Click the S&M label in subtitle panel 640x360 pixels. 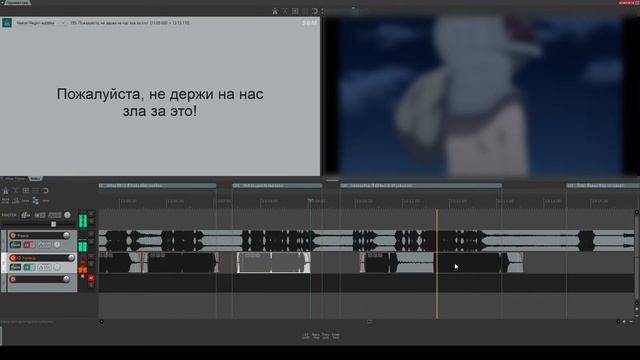[x=309, y=23]
